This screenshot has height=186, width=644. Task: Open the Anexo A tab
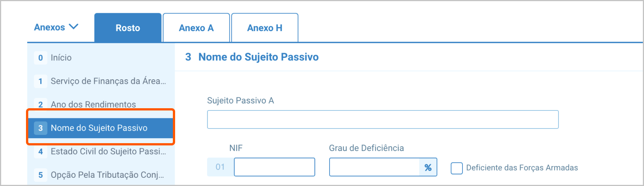(x=196, y=28)
